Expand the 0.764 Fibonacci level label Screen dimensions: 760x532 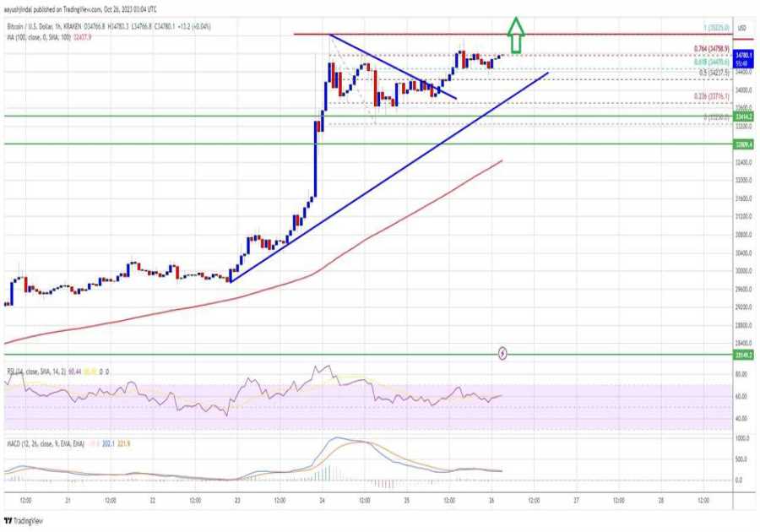712,49
